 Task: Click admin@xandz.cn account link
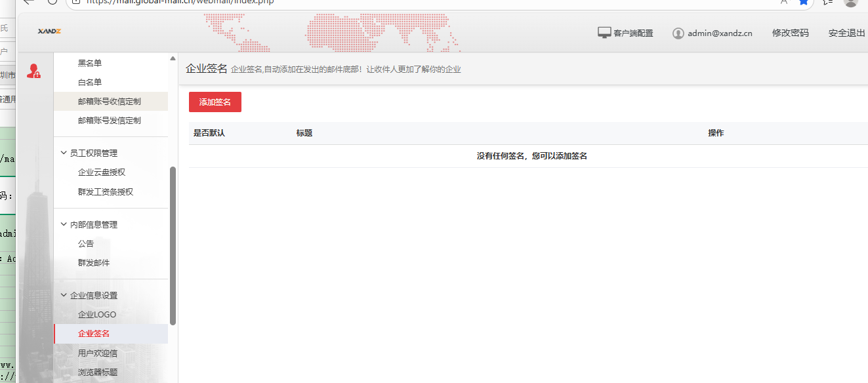720,33
